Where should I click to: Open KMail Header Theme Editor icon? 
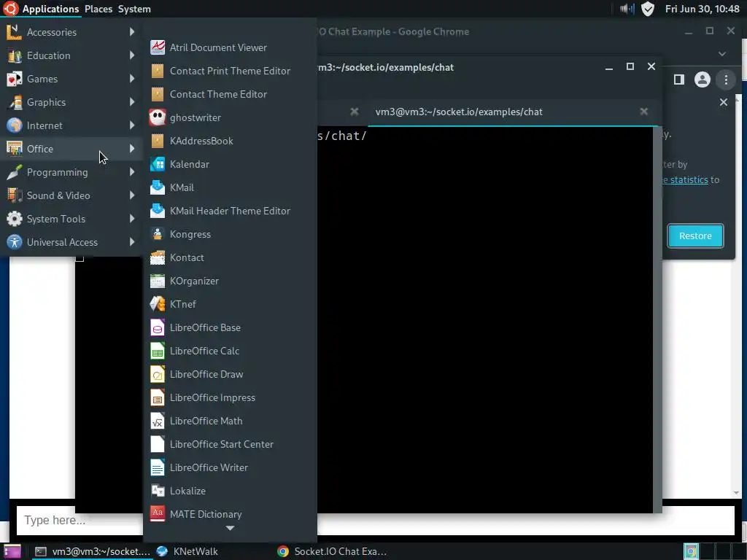coord(158,211)
